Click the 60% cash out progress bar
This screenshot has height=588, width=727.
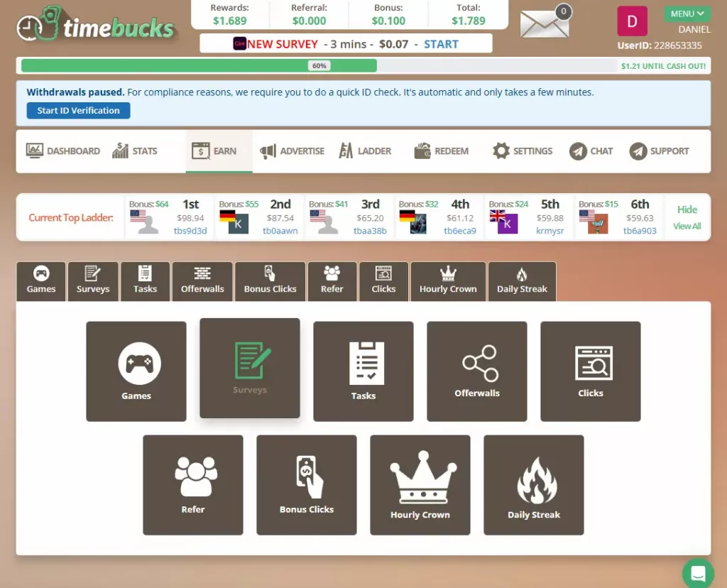tap(319, 65)
